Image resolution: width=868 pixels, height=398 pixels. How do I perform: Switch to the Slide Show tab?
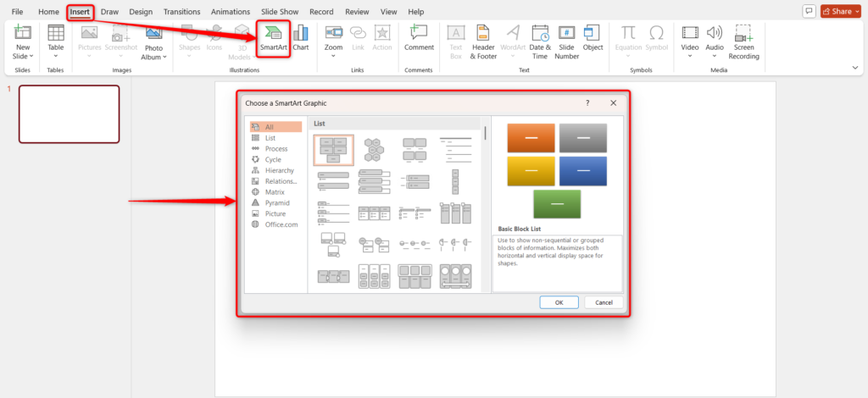click(279, 12)
